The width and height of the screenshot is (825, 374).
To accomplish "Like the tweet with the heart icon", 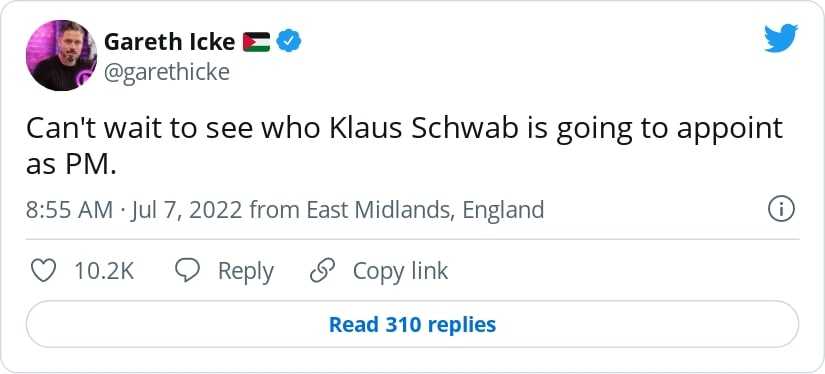I will click(x=43, y=271).
